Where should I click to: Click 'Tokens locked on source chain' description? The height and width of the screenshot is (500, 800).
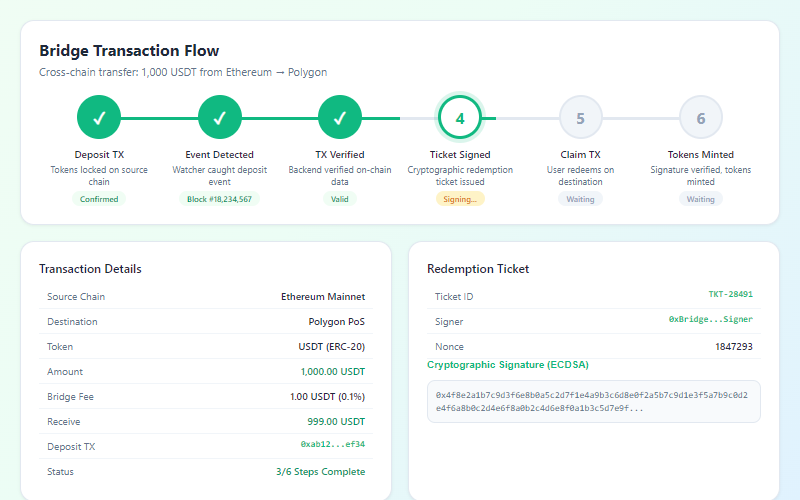pos(99,176)
